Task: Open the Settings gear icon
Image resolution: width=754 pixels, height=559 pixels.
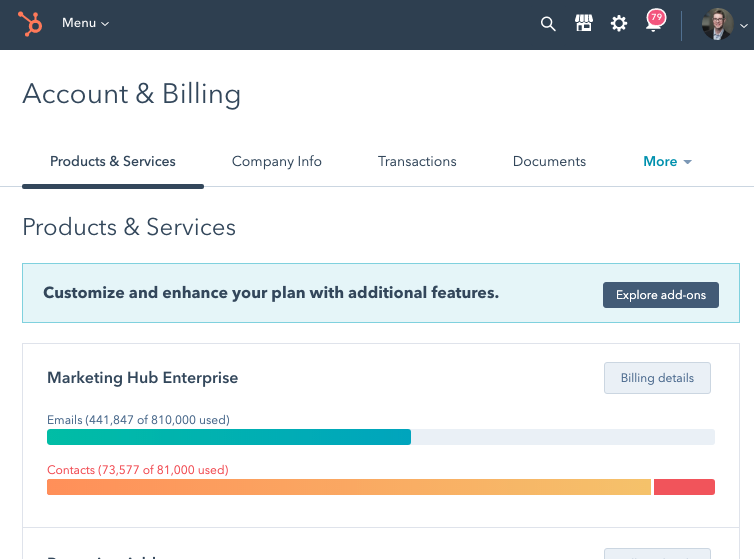Action: tap(619, 24)
